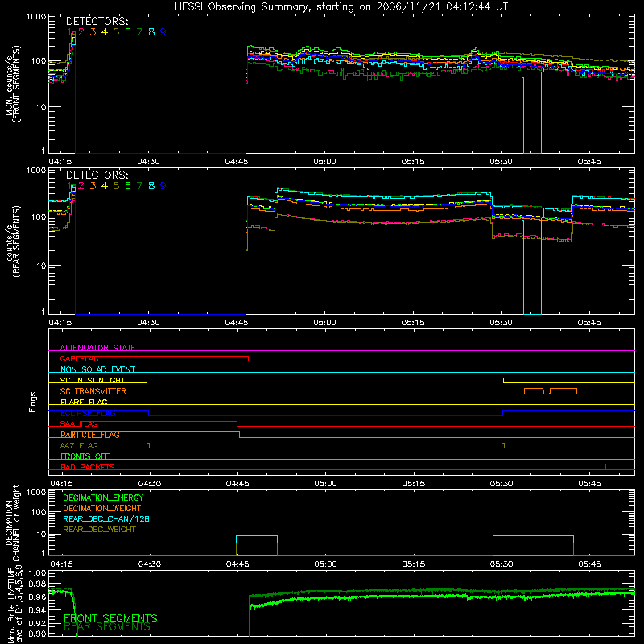The width and height of the screenshot is (644, 644).
Task: Select detector 4 in rear segments legend
Action: point(105,186)
